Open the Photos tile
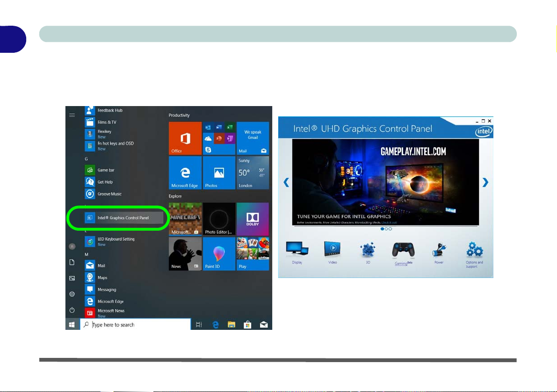The image size is (557, 392). coord(219,173)
